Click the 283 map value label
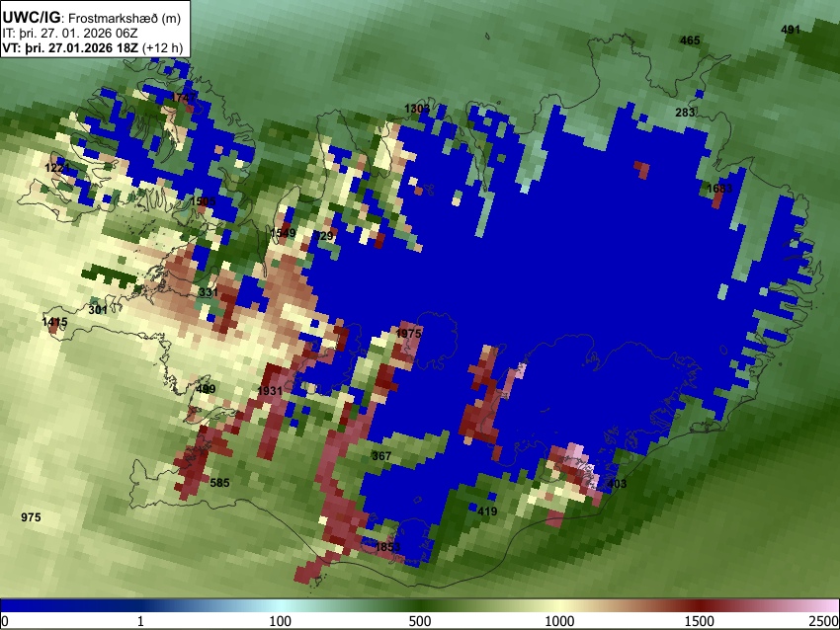Image resolution: width=840 pixels, height=630 pixels. [685, 113]
